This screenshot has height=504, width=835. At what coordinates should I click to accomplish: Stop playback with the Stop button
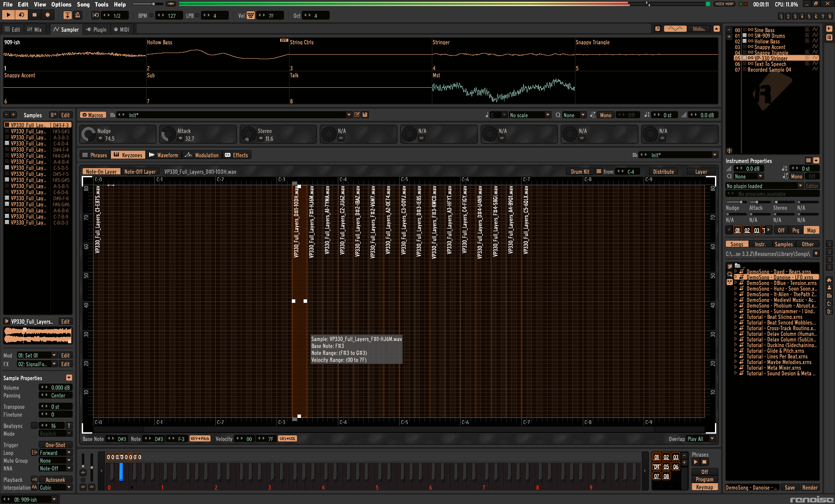(x=34, y=15)
